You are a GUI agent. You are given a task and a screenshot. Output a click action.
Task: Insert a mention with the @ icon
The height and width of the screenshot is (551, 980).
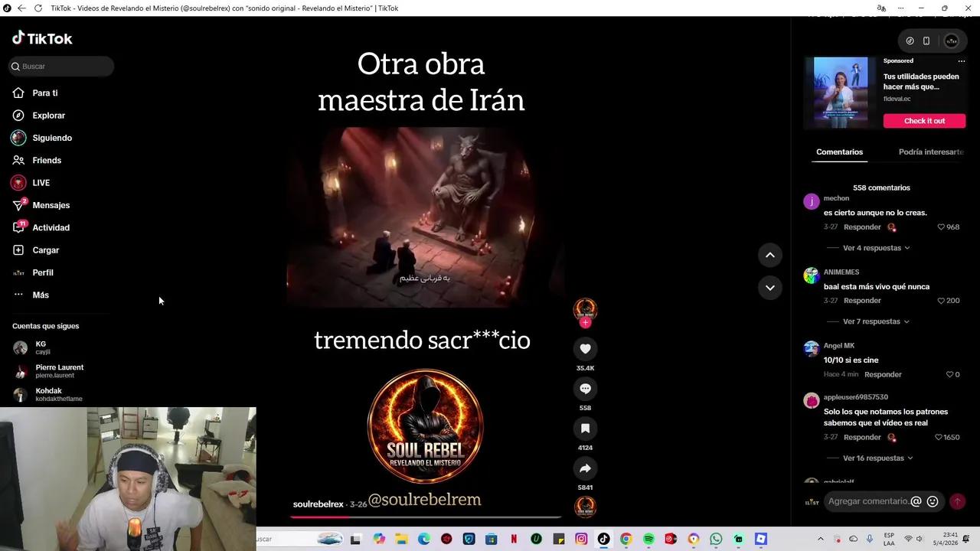click(x=916, y=501)
